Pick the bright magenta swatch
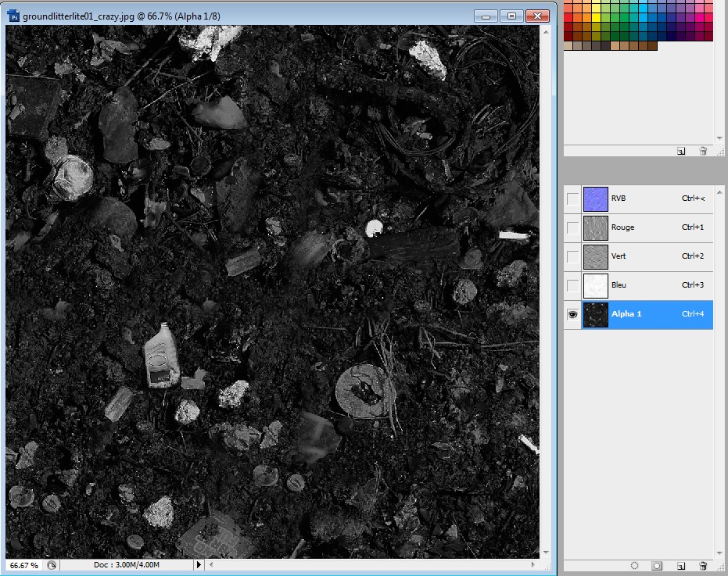Image resolution: width=728 pixels, height=576 pixels. coord(700,18)
